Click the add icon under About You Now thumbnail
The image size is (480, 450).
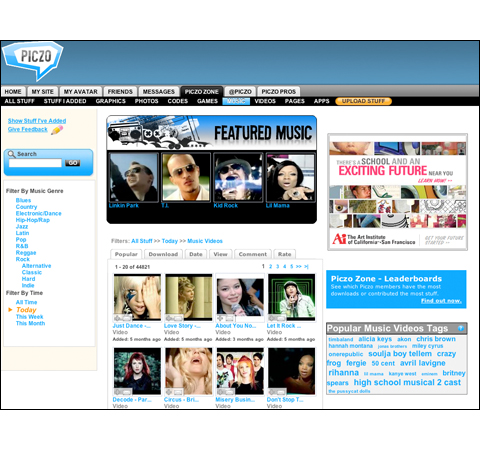pos(220,318)
